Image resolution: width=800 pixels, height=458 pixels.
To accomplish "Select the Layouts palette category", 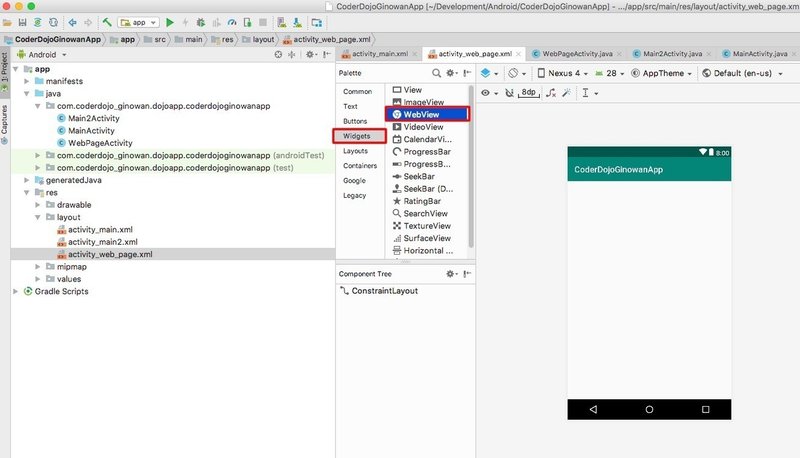I will tap(356, 151).
